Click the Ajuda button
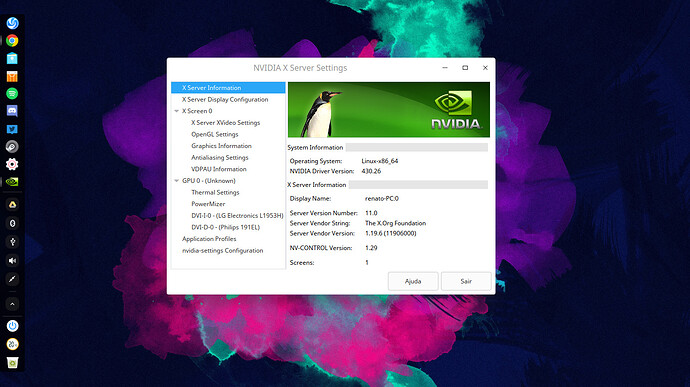This screenshot has height=387, width=690. (413, 281)
